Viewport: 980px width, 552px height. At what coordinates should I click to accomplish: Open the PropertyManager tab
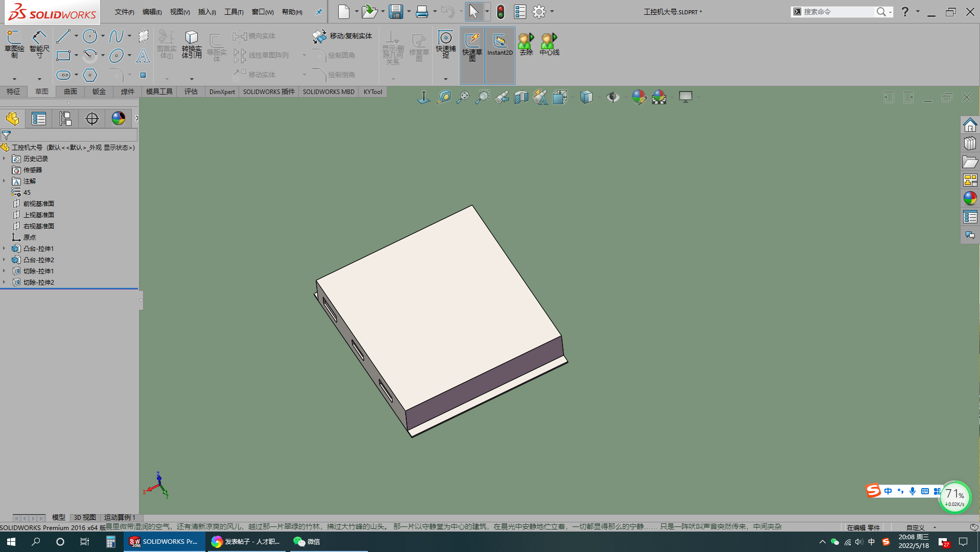[39, 119]
